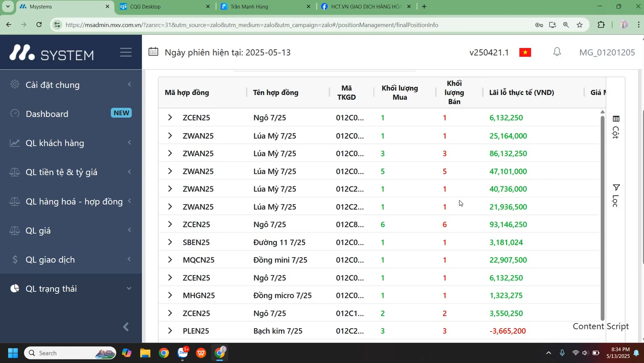
Task: Sort by Lãi lỗ thực tế column header
Action: (521, 92)
